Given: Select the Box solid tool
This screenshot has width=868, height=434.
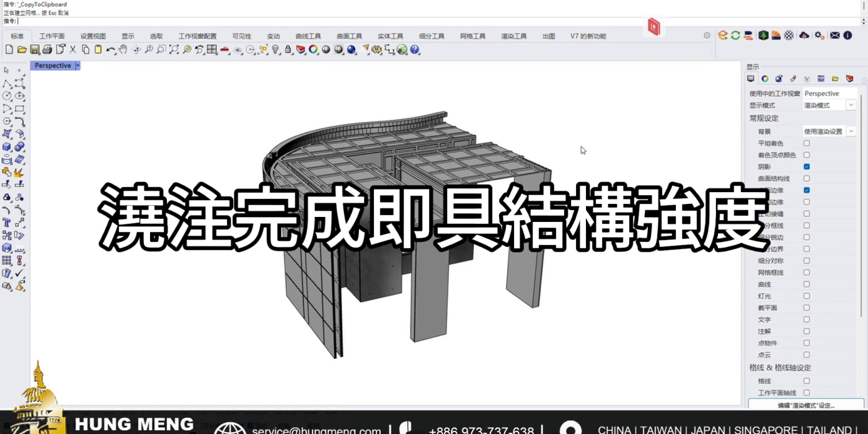Looking at the screenshot, I should point(7,147).
